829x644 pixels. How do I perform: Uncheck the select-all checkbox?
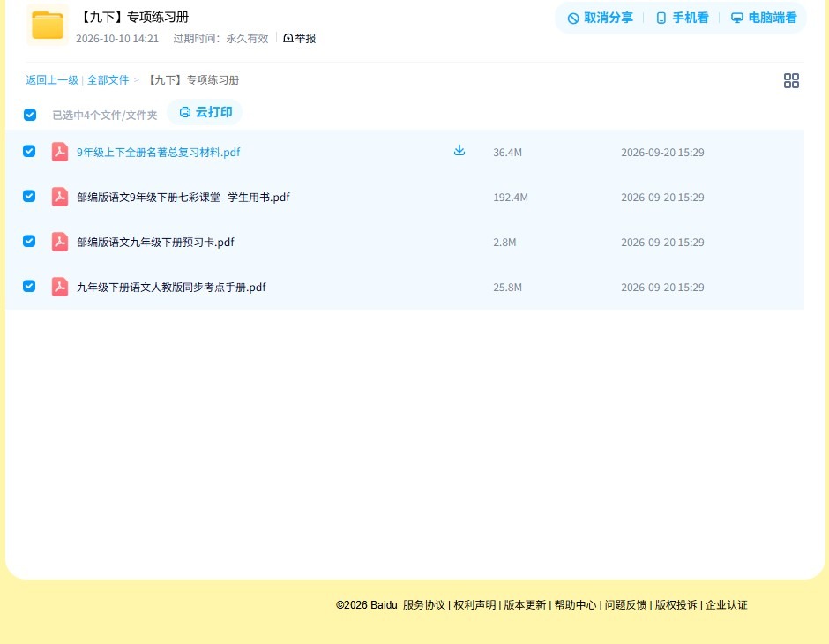(30, 115)
